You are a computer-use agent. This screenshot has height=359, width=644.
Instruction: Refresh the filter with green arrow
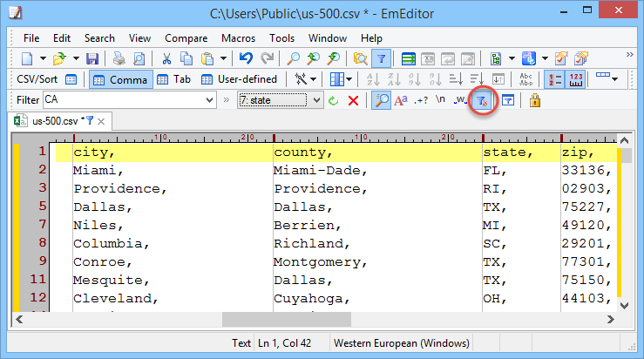tap(333, 100)
